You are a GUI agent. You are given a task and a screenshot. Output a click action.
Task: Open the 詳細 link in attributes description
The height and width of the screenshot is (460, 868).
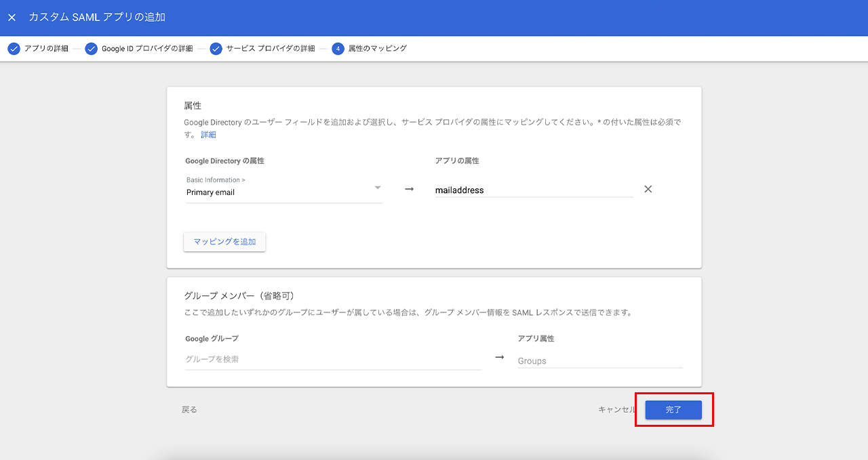pos(208,135)
